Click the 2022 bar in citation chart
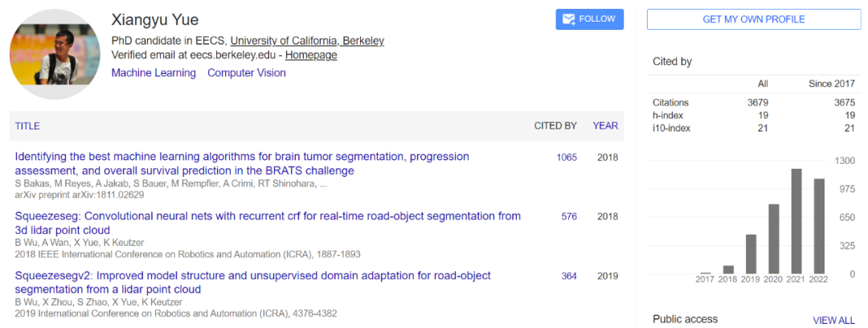868x328 pixels. coord(820,226)
